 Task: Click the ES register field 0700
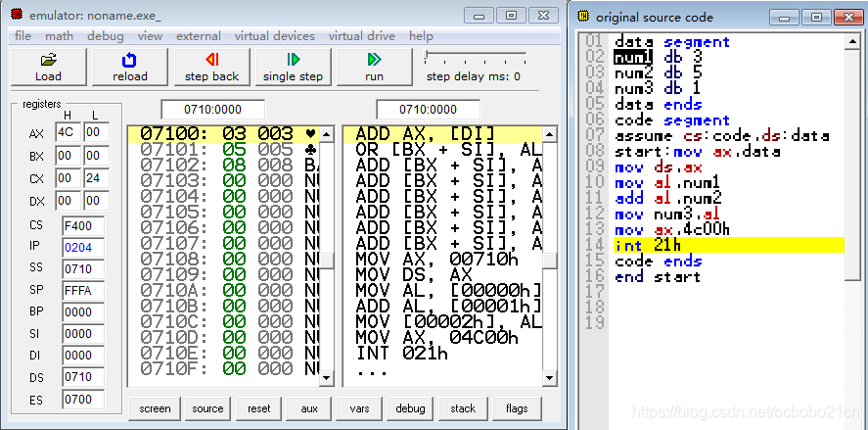83,399
